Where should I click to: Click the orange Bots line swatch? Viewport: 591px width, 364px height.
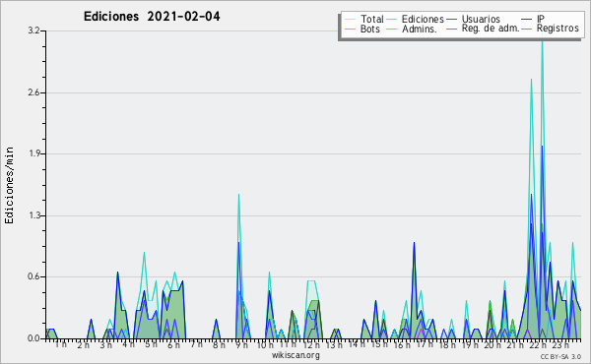[350, 29]
